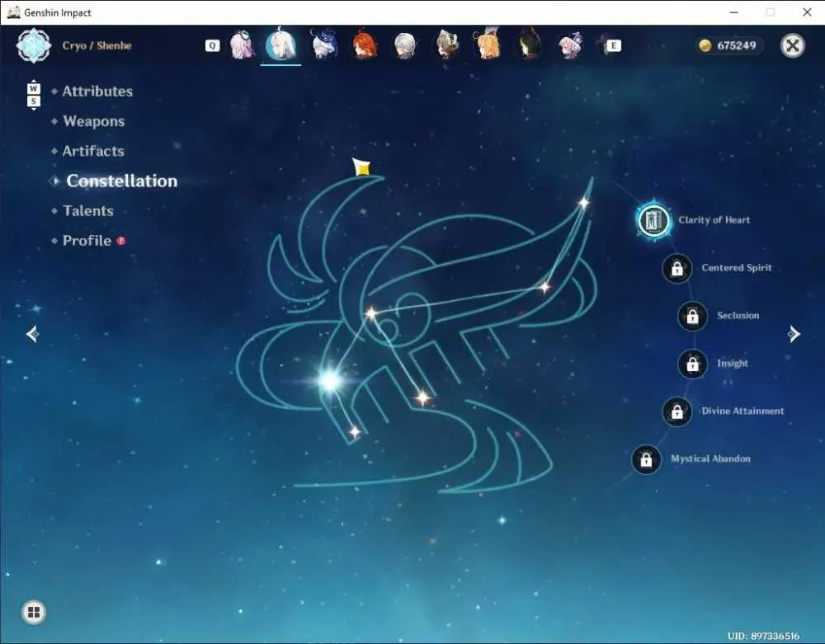
Task: Click the Cryo element emblem
Action: pyautogui.click(x=34, y=45)
